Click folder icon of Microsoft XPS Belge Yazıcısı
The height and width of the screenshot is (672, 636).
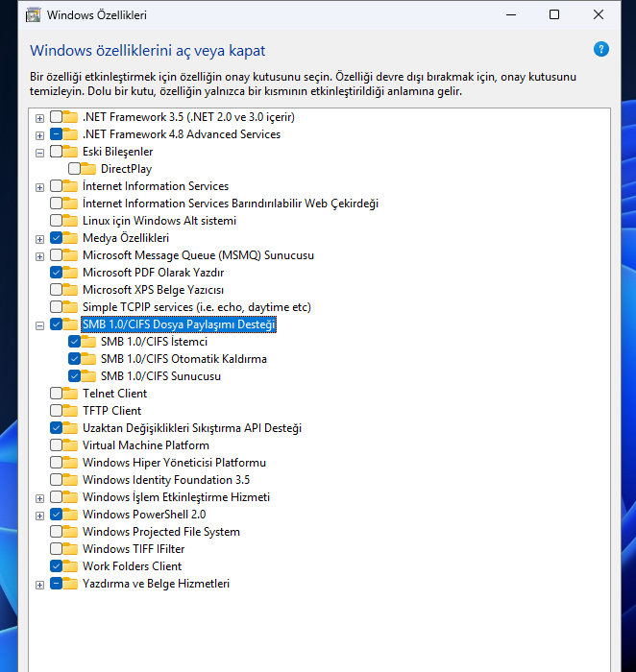[x=70, y=289]
